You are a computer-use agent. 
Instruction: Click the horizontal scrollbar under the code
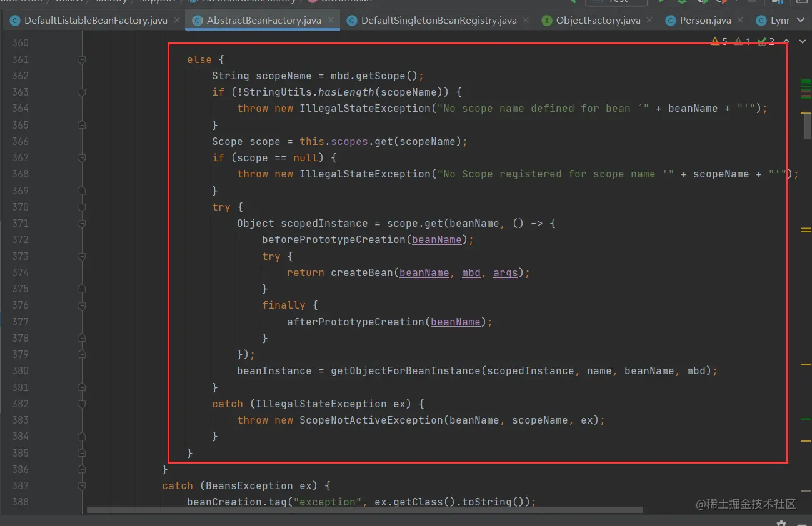pos(365,510)
